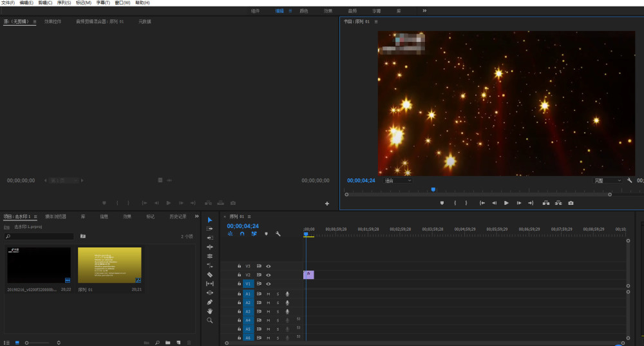Open Source monitor button editor plus

click(x=327, y=204)
